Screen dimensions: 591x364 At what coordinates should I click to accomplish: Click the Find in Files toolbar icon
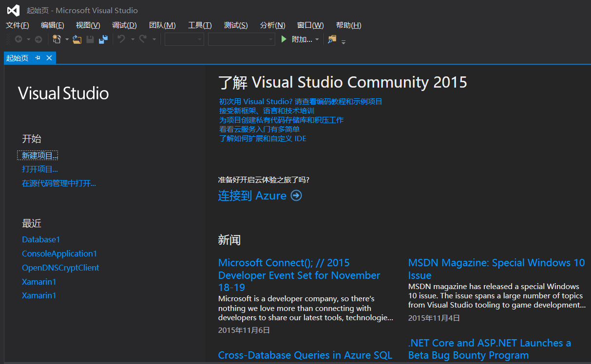[x=332, y=39]
